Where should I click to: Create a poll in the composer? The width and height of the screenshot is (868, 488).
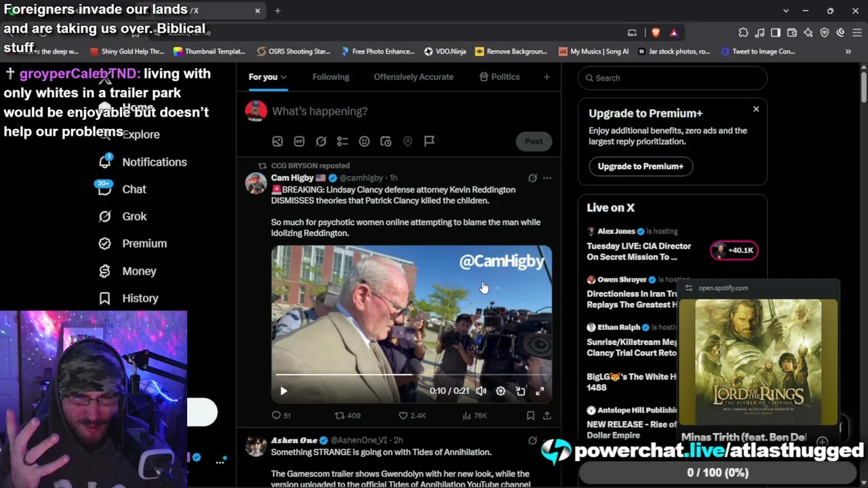pos(342,141)
